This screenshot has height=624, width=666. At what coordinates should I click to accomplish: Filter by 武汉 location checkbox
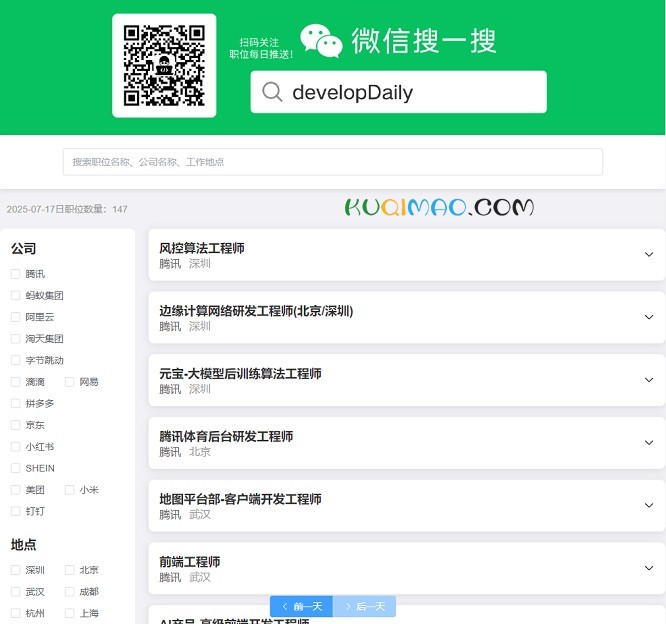click(x=15, y=592)
